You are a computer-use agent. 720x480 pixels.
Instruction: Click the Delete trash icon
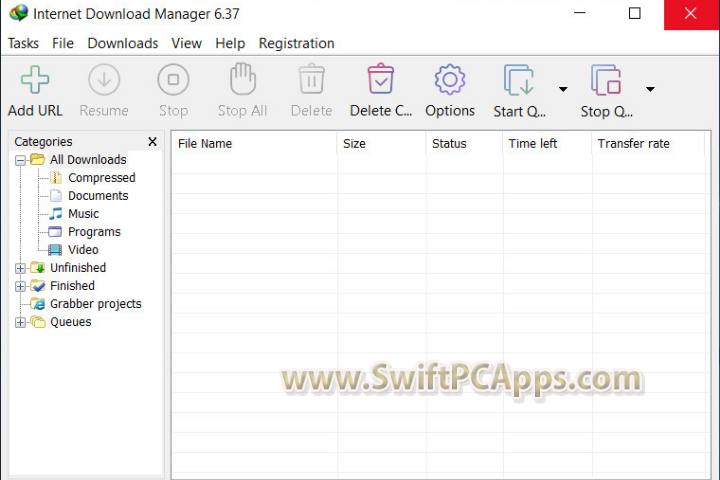312,79
